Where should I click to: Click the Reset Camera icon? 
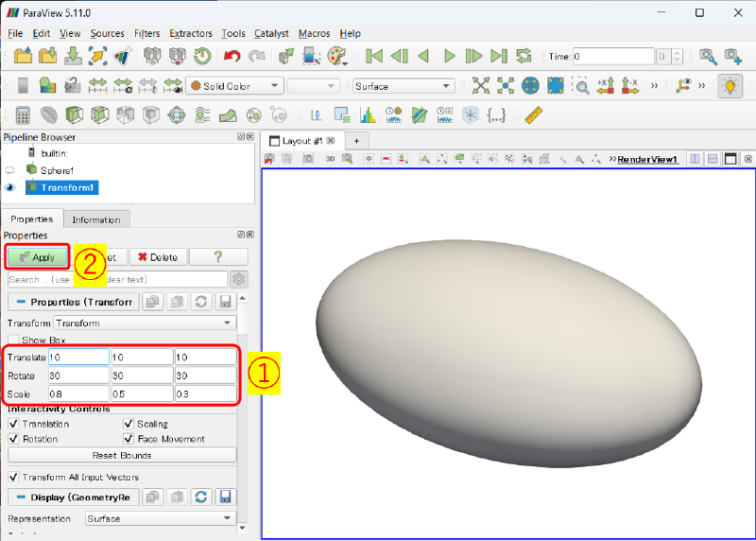(482, 86)
